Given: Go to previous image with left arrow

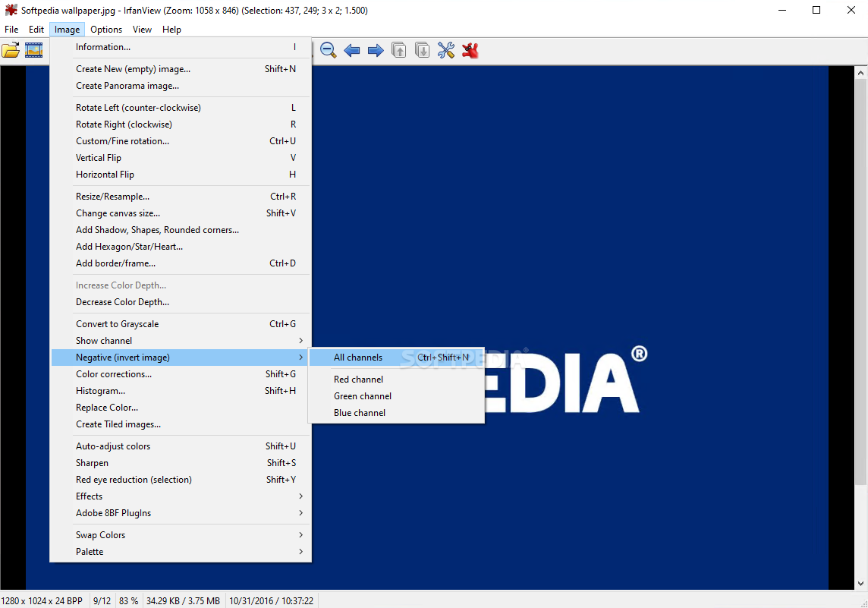Looking at the screenshot, I should 352,51.
